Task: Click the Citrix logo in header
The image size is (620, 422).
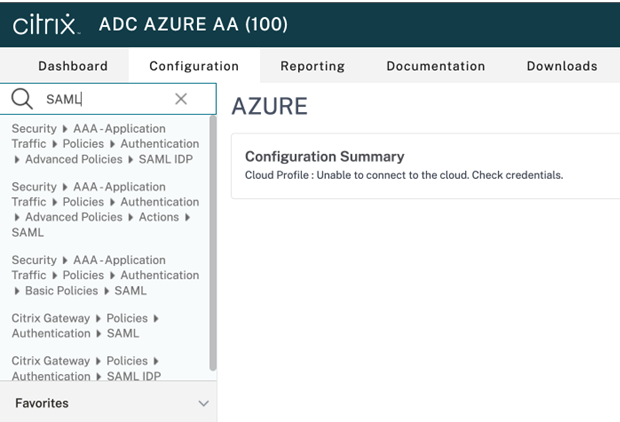Action: (x=44, y=24)
